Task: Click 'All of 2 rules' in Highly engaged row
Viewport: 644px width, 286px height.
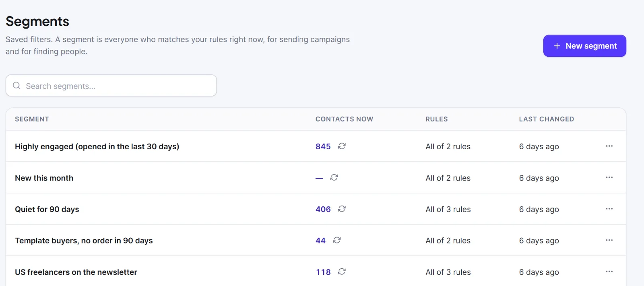Action: pyautogui.click(x=448, y=146)
